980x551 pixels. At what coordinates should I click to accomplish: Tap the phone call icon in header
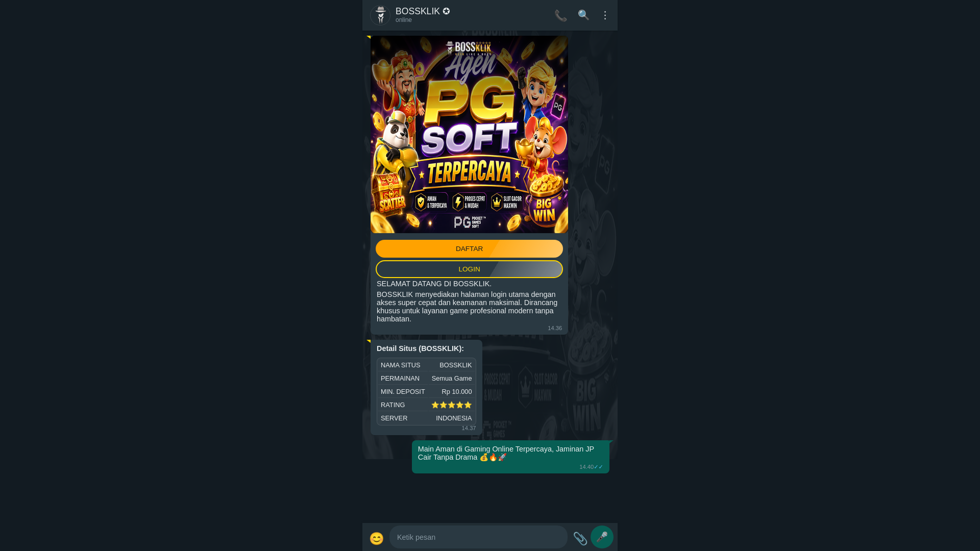560,15
